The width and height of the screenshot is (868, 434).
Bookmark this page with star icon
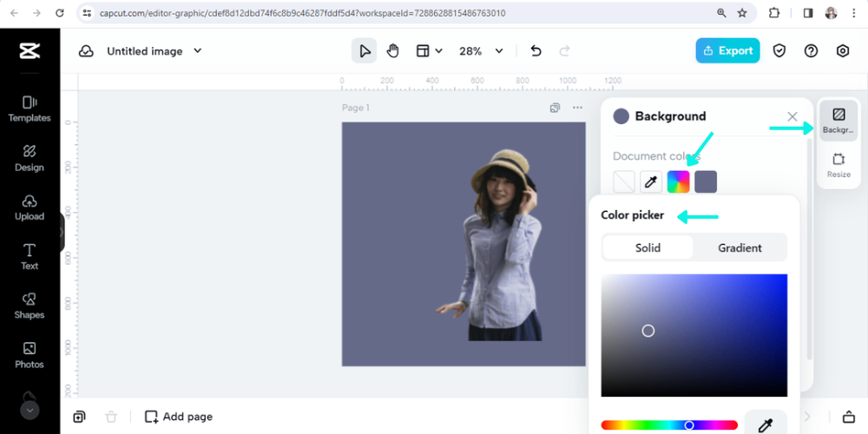tap(742, 13)
